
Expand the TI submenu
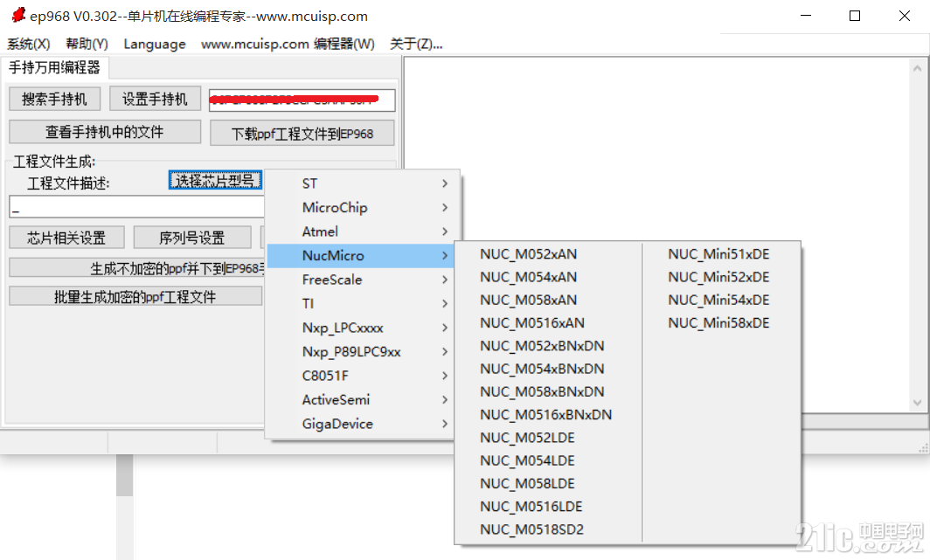pos(361,303)
